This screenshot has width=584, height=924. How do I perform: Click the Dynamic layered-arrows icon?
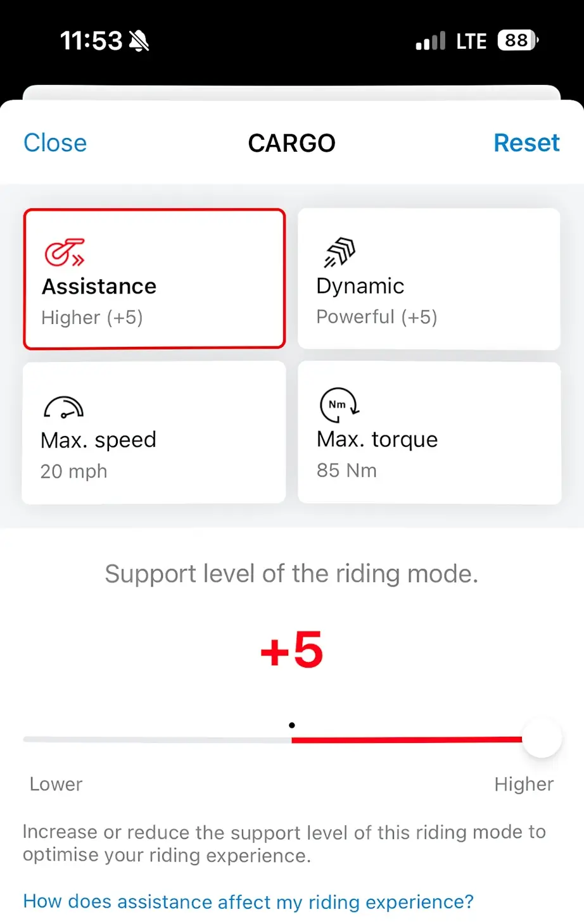click(x=338, y=251)
